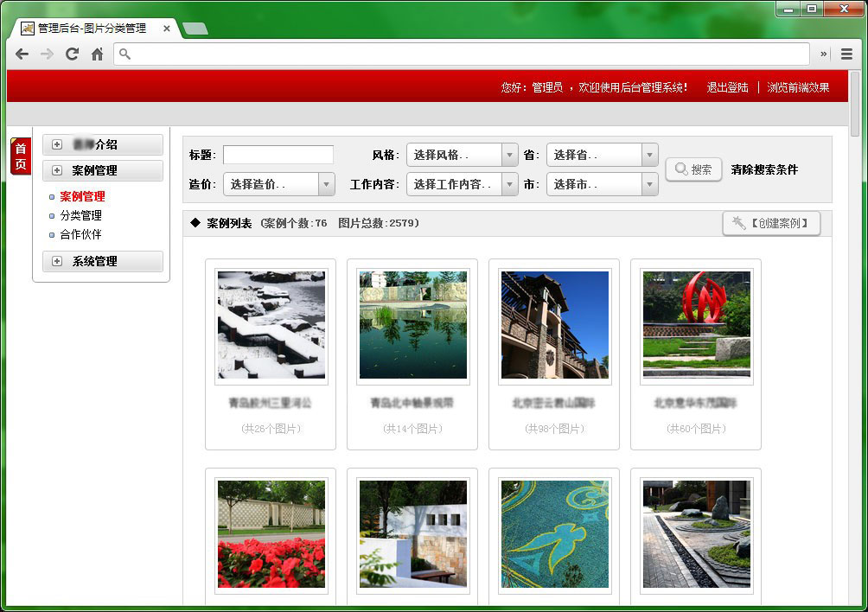Expand the 介绍 section plus icon

coord(56,144)
